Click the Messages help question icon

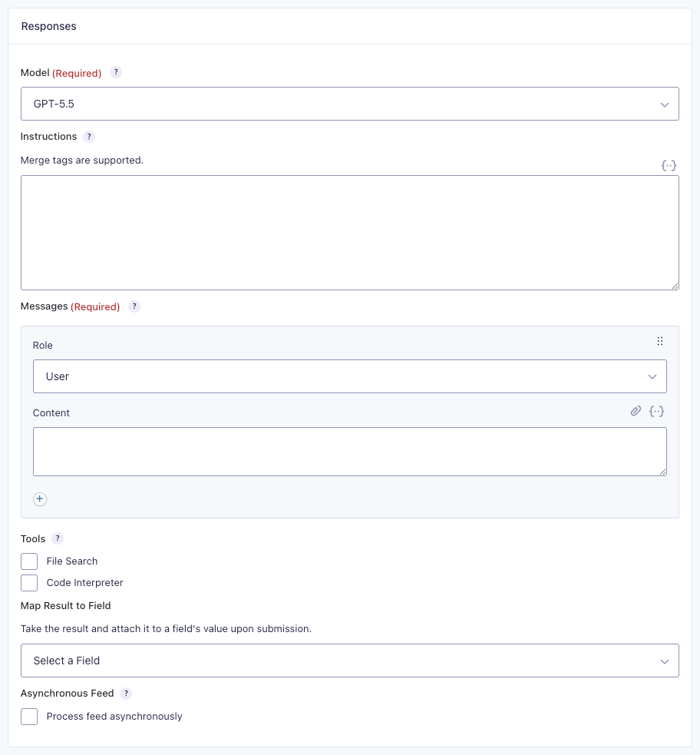tap(134, 306)
